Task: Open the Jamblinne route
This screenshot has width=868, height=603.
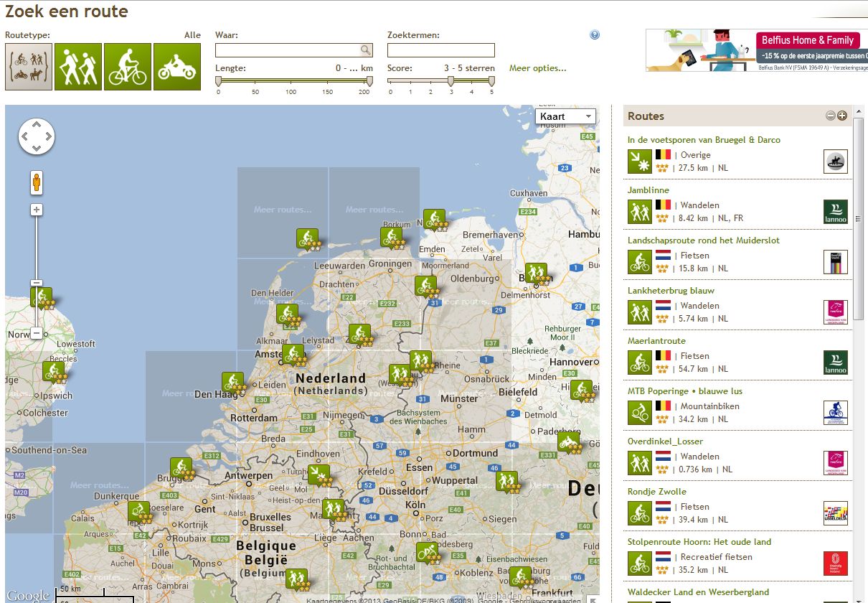Action: tap(648, 190)
